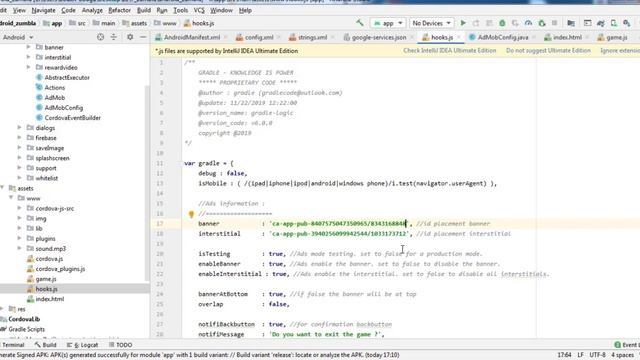This screenshot has height=360, width=640.
Task: Hide Project panel with the minus icon
Action: coord(143,37)
